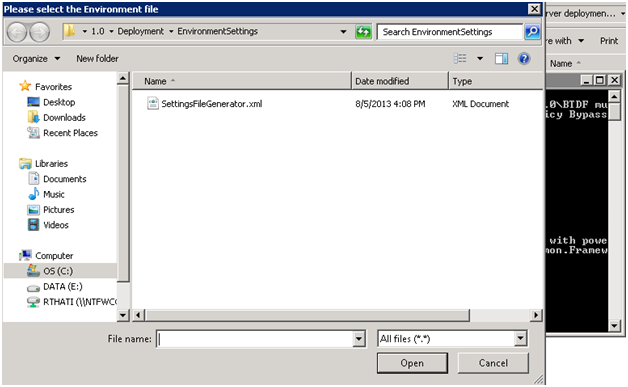Click the 8/5/2013 4:08 PM date cell
Viewport: 628px width, 387px height.
390,104
